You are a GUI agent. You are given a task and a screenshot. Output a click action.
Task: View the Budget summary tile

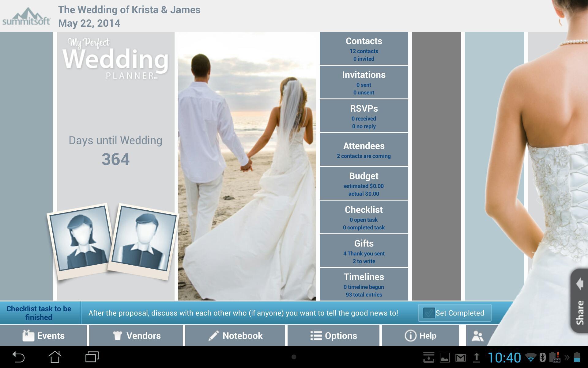click(x=364, y=183)
